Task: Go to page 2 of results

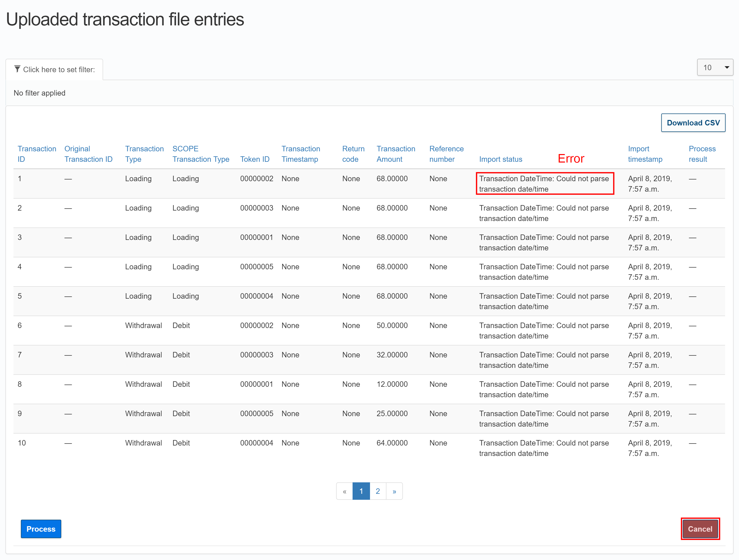Action: [x=378, y=491]
